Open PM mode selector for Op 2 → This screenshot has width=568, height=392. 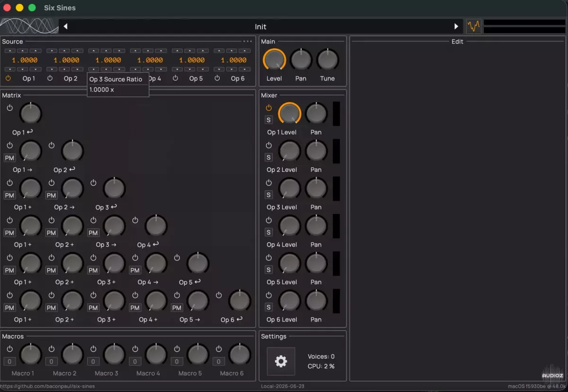(x=51, y=195)
